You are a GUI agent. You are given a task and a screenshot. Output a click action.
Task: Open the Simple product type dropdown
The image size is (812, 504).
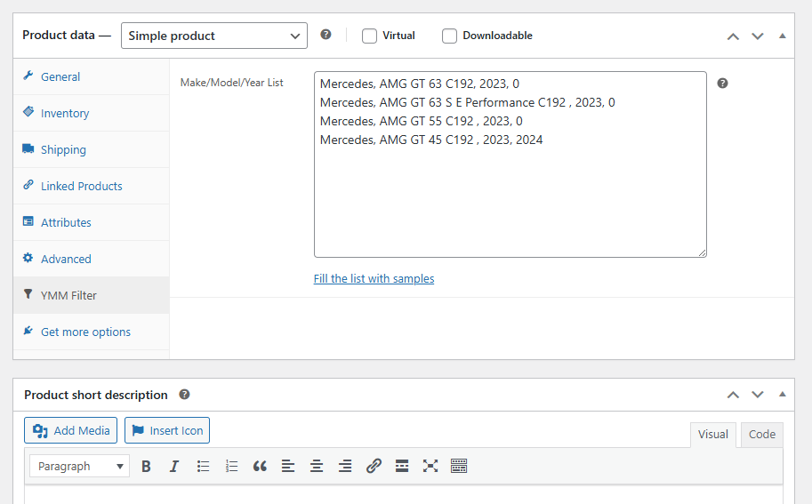[214, 36]
